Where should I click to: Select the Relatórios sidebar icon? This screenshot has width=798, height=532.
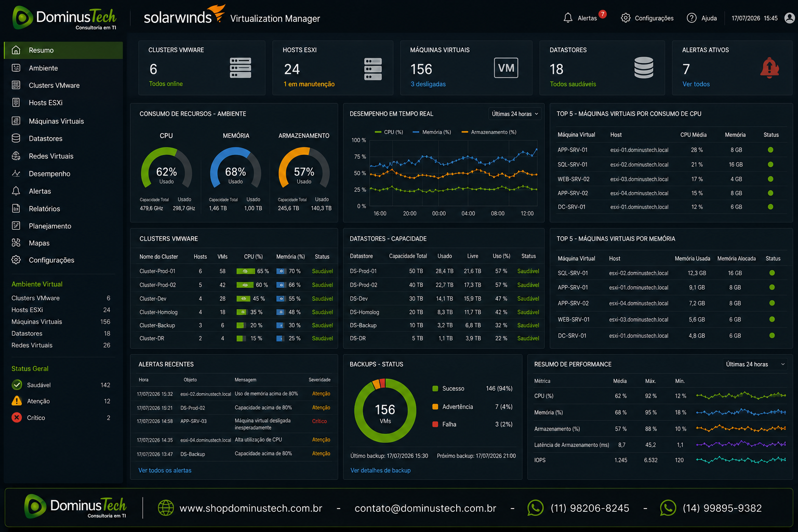[16, 208]
